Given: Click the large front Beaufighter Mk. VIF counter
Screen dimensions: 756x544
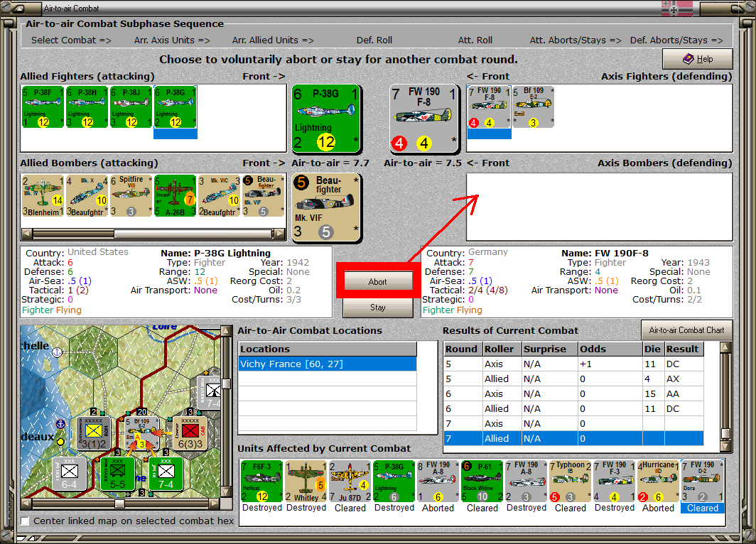Looking at the screenshot, I should pyautogui.click(x=326, y=207).
